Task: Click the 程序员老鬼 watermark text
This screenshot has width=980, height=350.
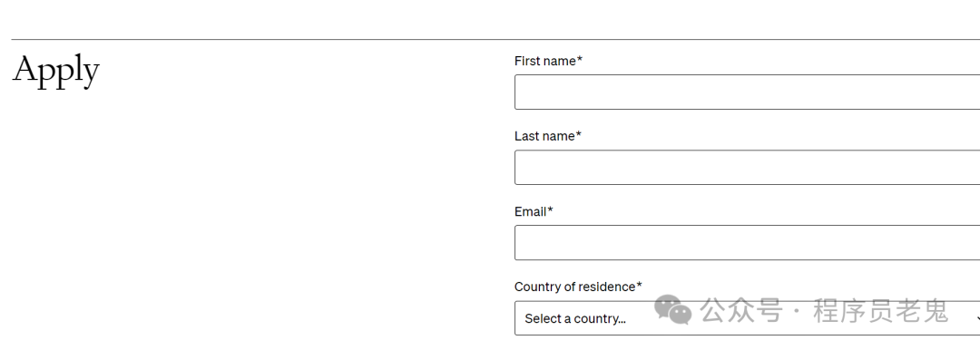Action: click(880, 311)
